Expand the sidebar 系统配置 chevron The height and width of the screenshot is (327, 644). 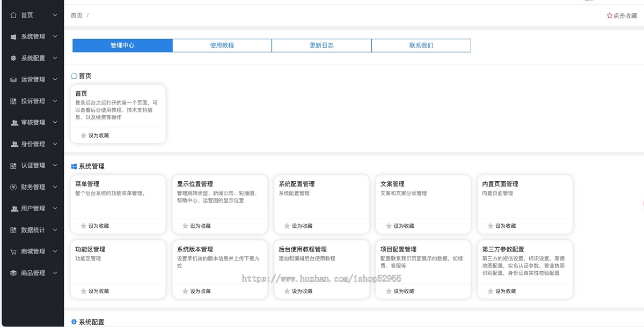pyautogui.click(x=55, y=58)
